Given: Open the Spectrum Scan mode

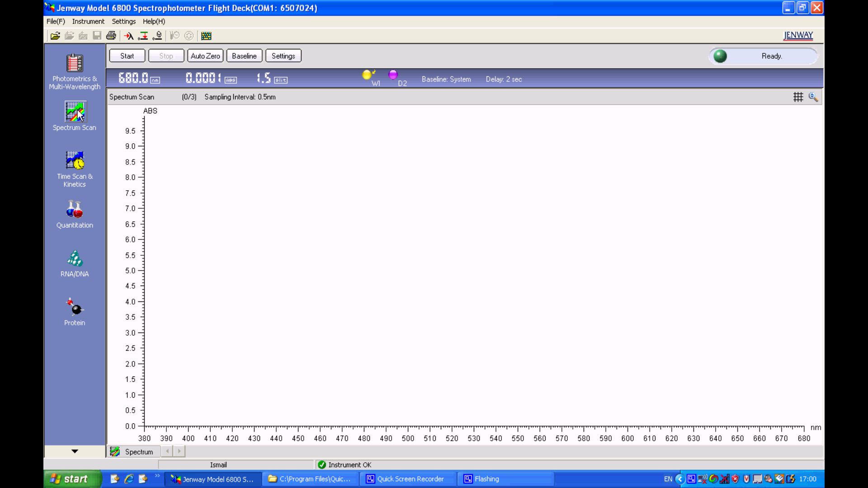Looking at the screenshot, I should [x=75, y=116].
